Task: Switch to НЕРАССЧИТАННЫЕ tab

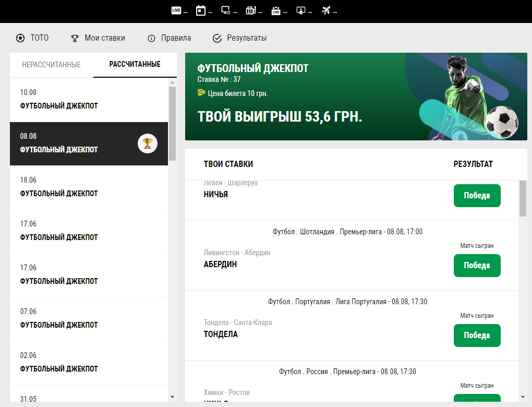Action: click(51, 65)
